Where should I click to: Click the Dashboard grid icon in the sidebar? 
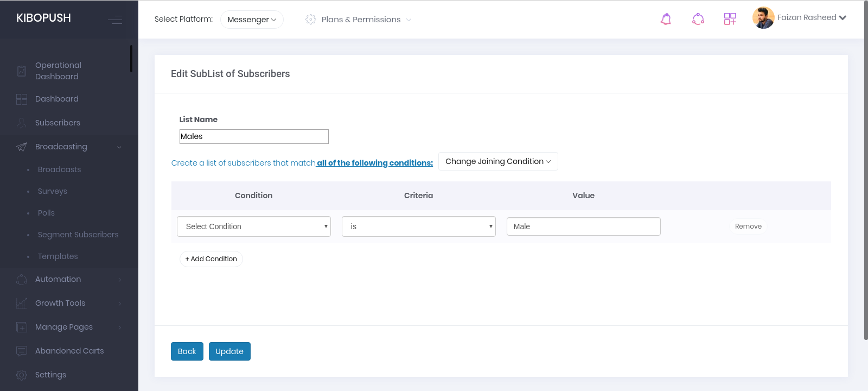tap(22, 99)
